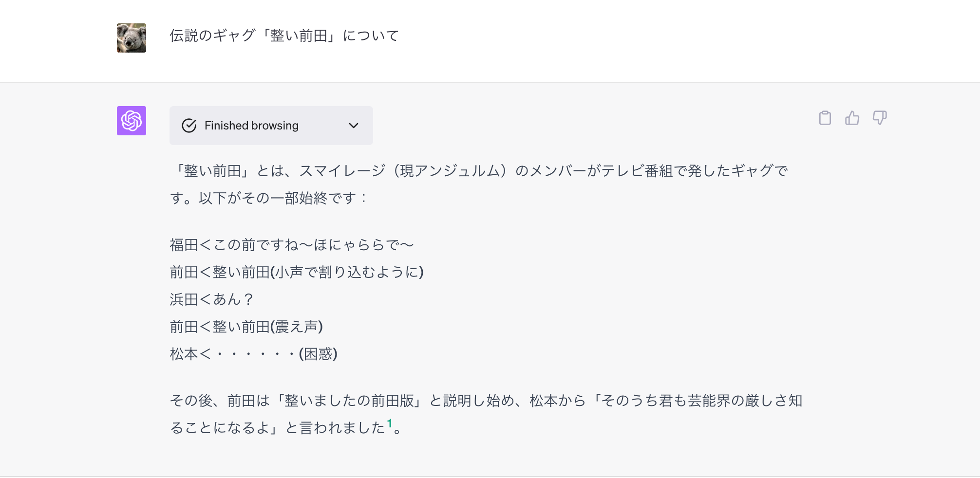
Task: Click the user prompt about 伝説のギャグ
Action: coord(284,36)
